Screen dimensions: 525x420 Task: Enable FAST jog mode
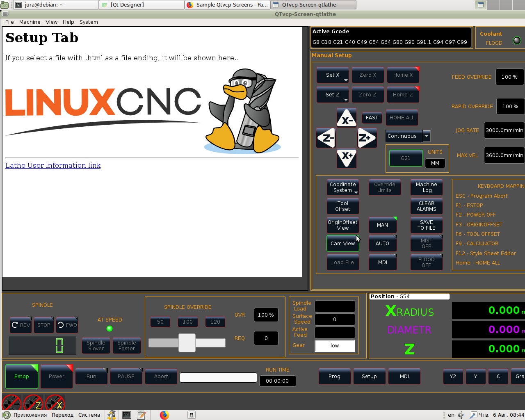coord(372,118)
